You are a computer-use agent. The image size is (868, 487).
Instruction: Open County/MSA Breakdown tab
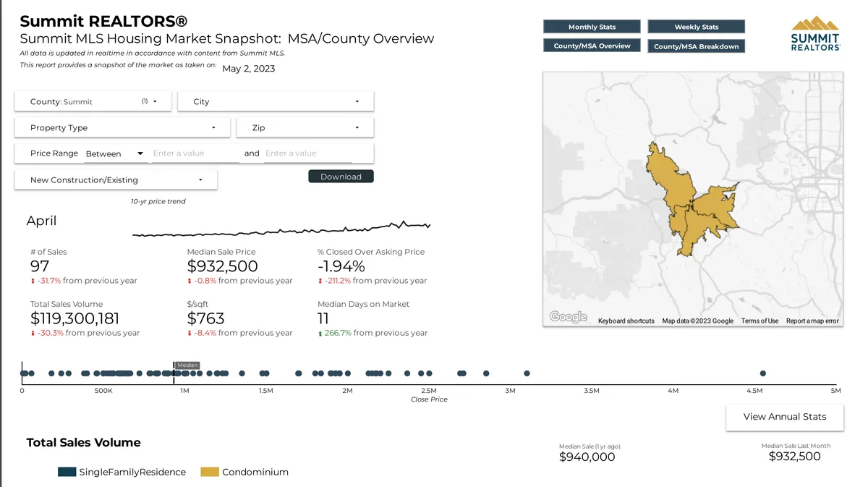[x=696, y=46]
